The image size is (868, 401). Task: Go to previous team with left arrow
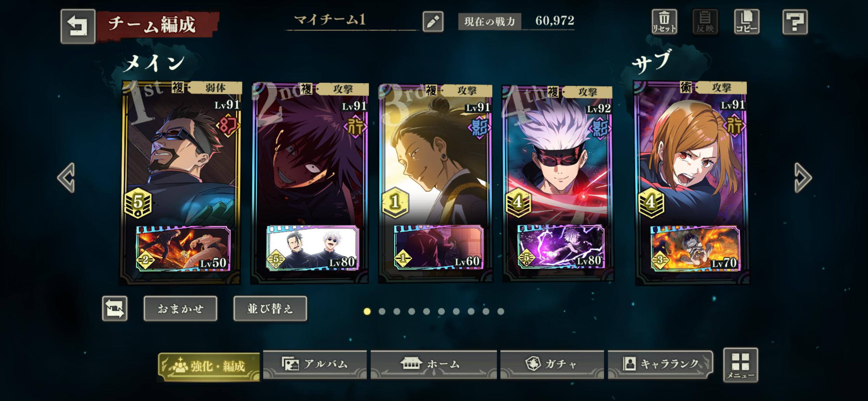(66, 178)
